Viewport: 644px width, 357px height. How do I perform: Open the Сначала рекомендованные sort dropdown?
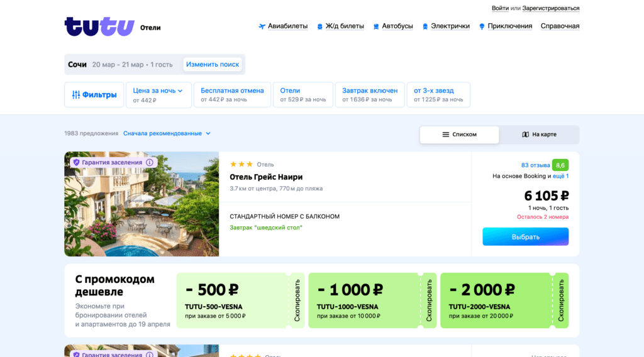pos(167,133)
